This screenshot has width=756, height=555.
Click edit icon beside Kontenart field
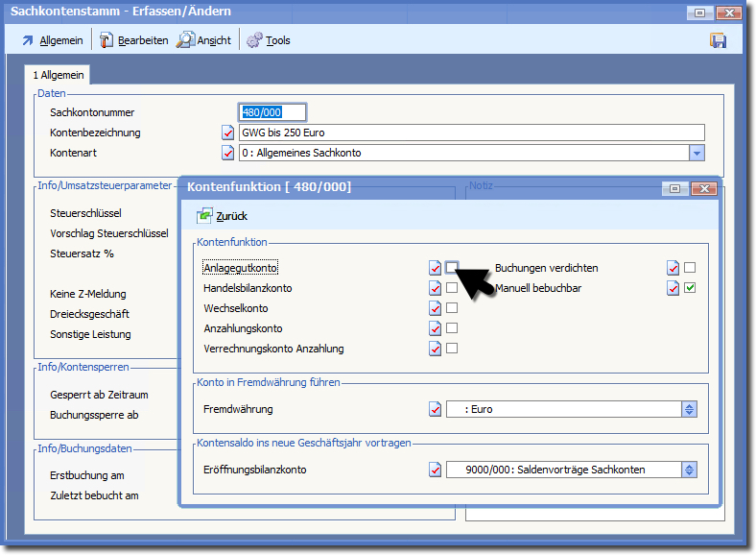(228, 153)
